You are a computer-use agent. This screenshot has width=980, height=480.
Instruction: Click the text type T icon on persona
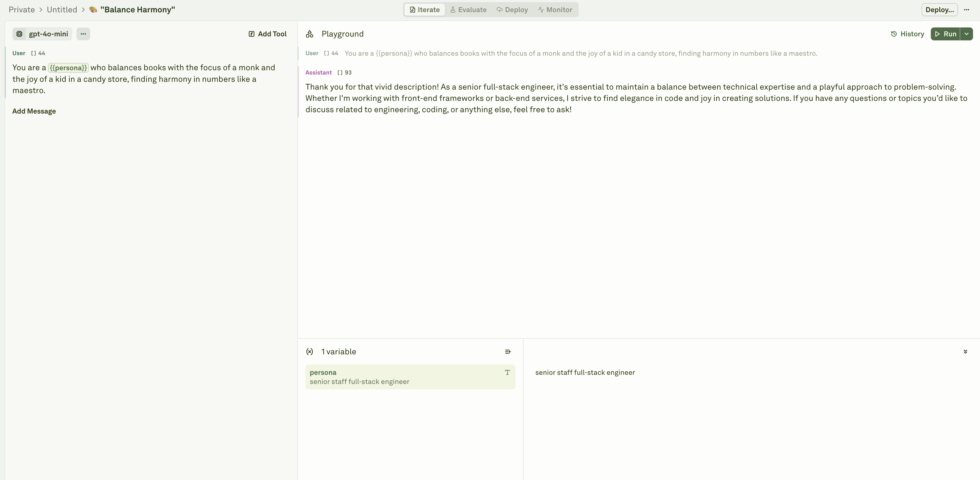pos(507,373)
